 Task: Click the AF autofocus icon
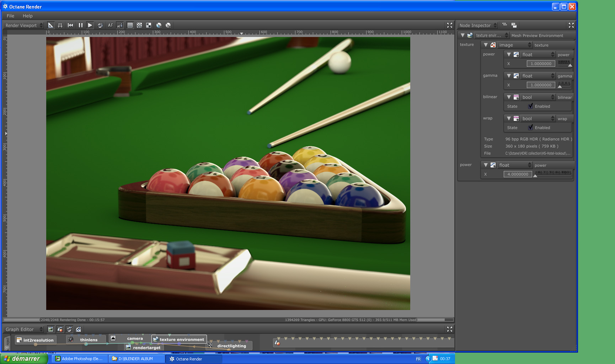110,25
